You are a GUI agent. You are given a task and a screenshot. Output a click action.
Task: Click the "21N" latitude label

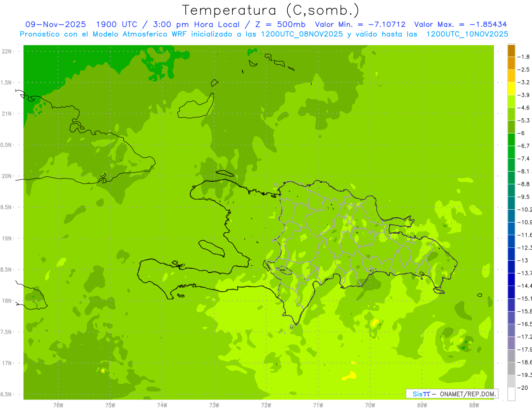[x=7, y=114]
